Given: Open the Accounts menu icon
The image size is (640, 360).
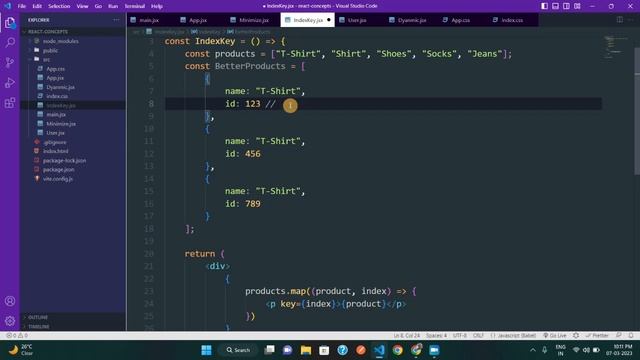Looking at the screenshot, I should point(10,301).
